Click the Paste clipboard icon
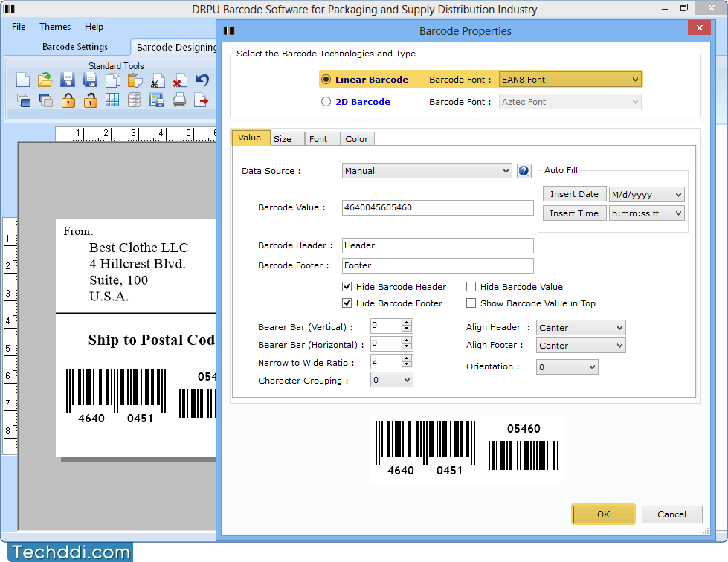728x562 pixels. (135, 80)
